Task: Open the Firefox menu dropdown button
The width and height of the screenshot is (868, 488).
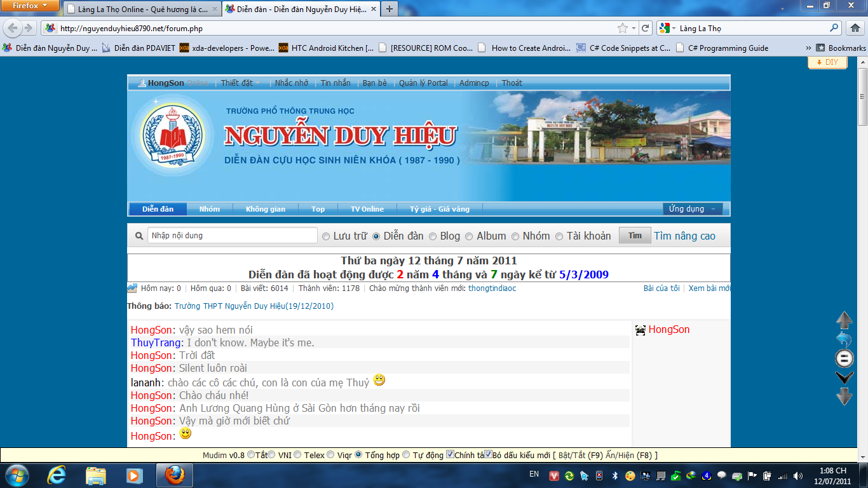Action: tap(31, 6)
